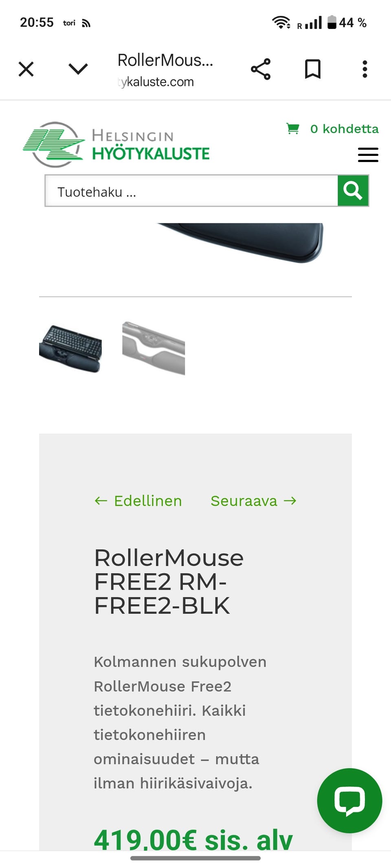Click the green search magnifier button
391x868 pixels.
click(353, 190)
